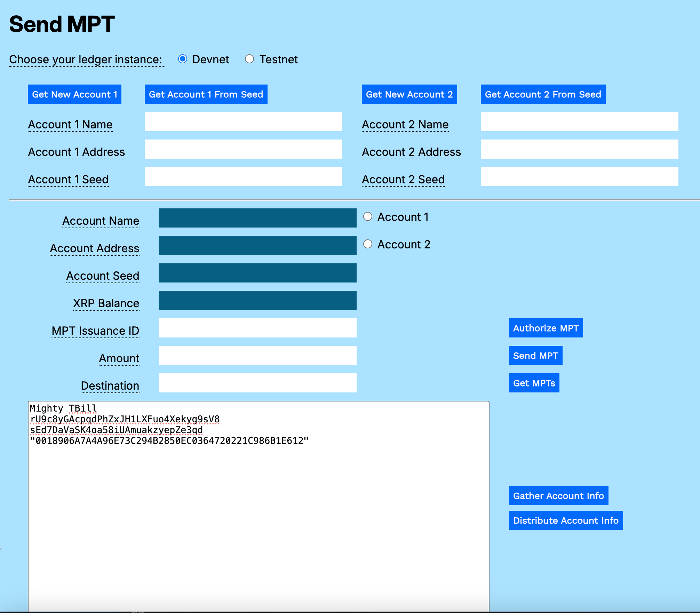Click the Amount input field

(257, 355)
